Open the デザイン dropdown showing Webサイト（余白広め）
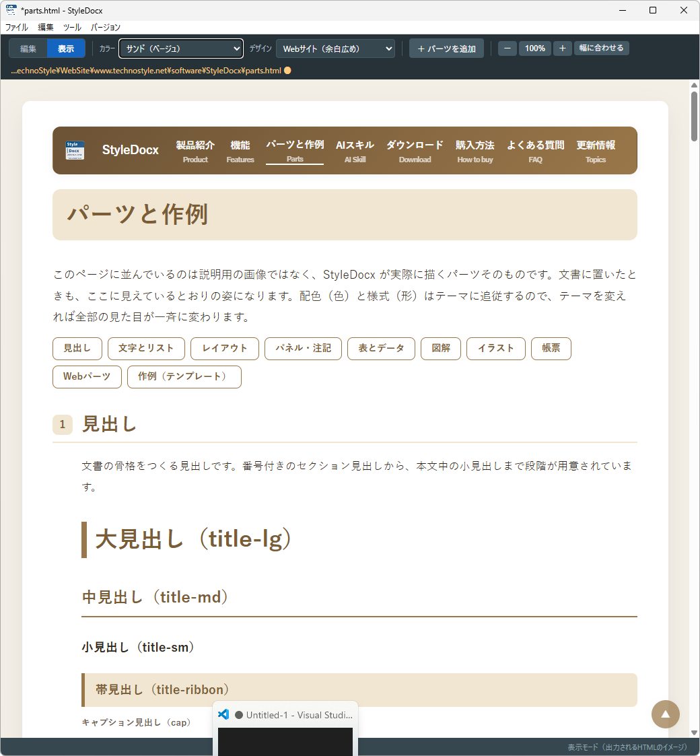This screenshot has height=756, width=700. tap(336, 48)
